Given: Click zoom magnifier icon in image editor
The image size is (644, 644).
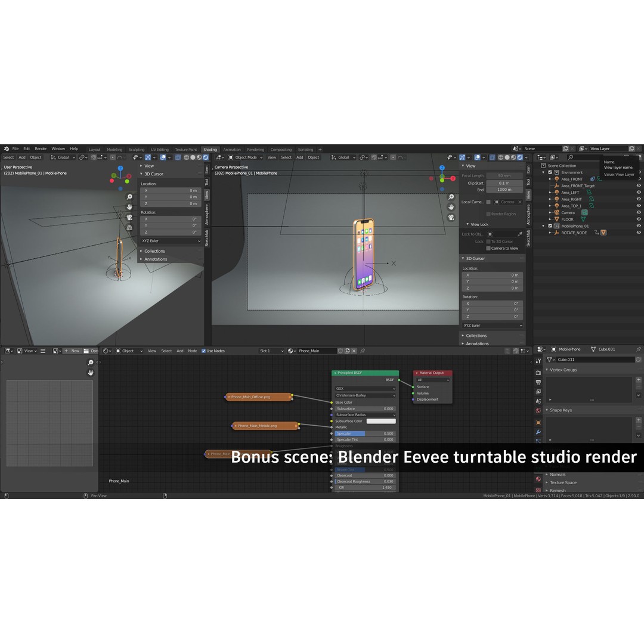Looking at the screenshot, I should pos(91,363).
